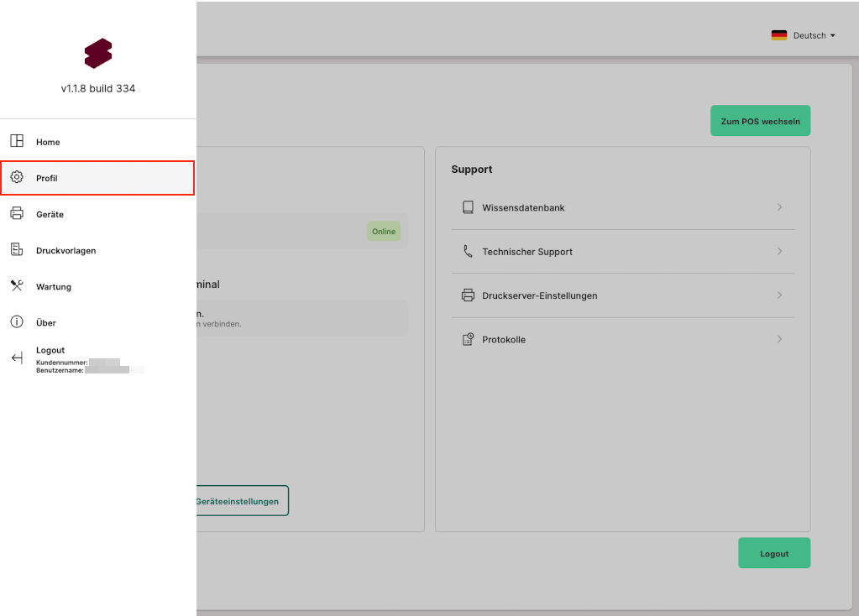Click the Profil gear icon
This screenshot has width=859, height=616.
(x=17, y=178)
